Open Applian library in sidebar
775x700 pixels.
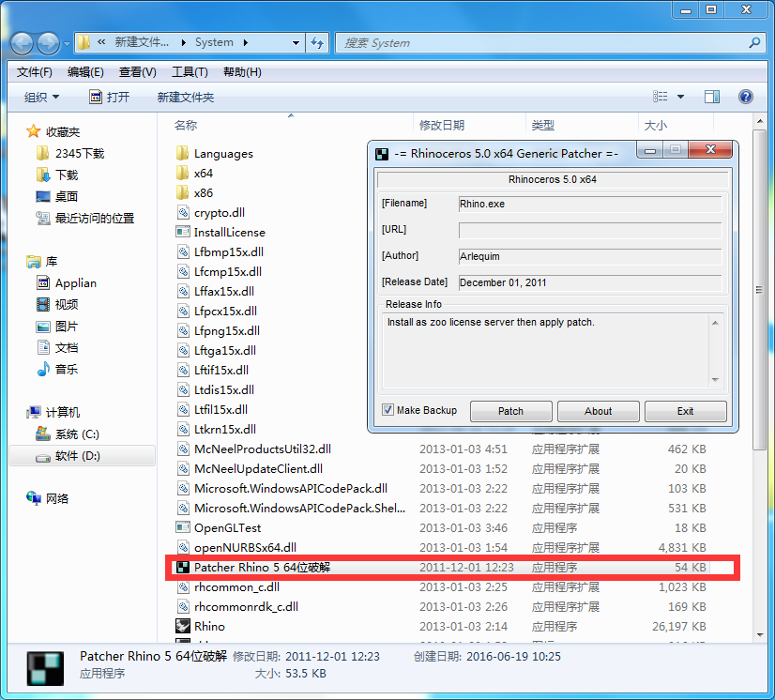point(67,283)
